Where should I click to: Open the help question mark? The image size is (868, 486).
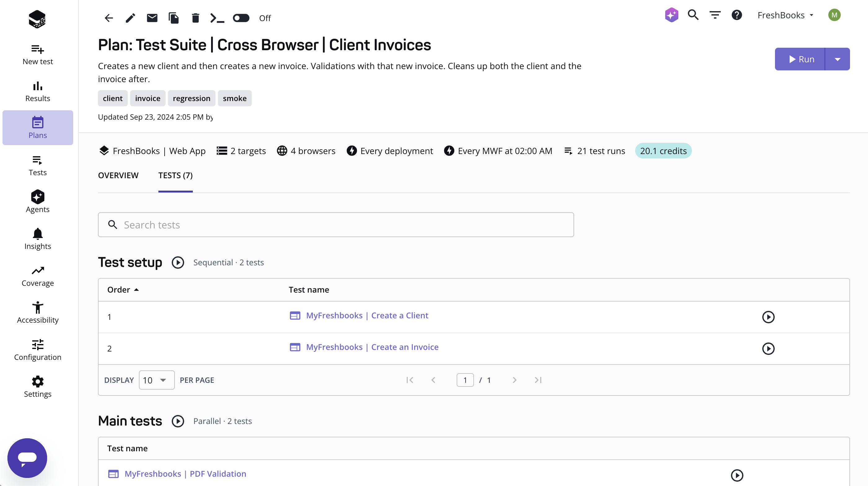click(737, 15)
